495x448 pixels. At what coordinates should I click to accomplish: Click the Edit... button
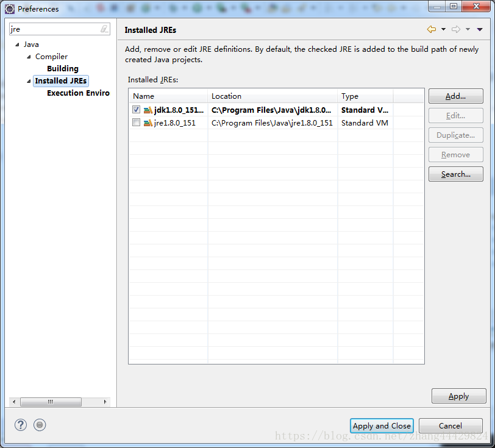coord(455,116)
